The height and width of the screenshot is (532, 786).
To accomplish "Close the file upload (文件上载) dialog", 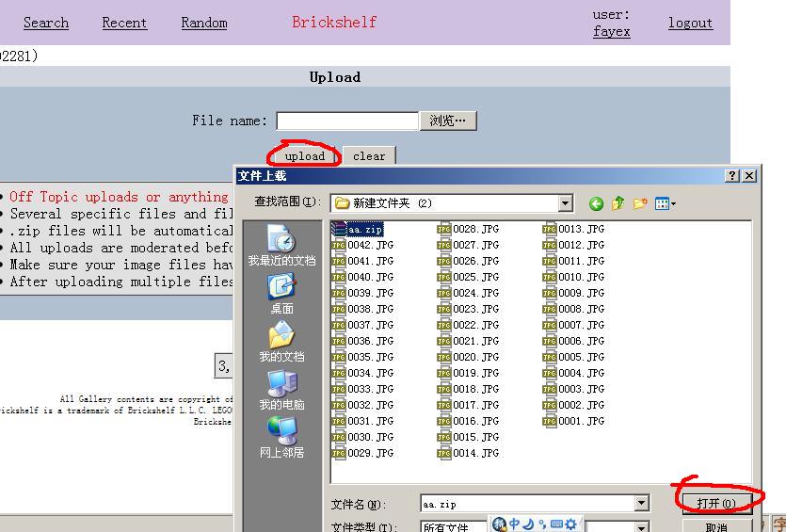I will point(749,175).
